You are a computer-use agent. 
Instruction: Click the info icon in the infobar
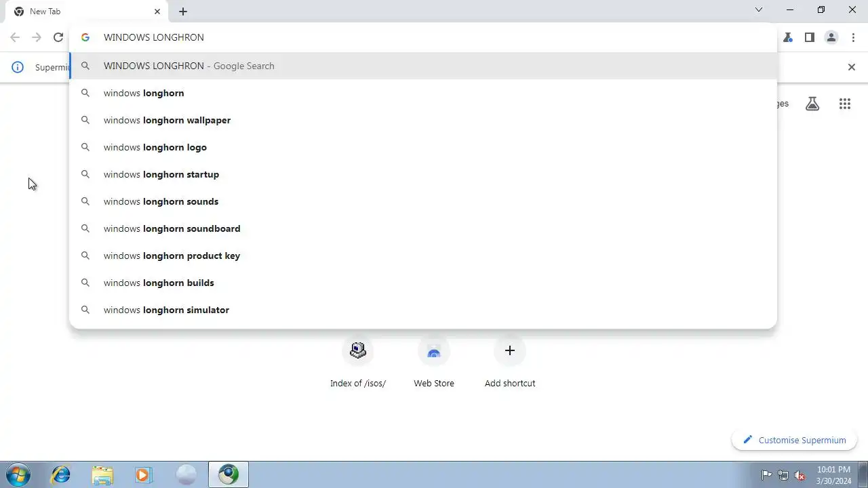18,67
